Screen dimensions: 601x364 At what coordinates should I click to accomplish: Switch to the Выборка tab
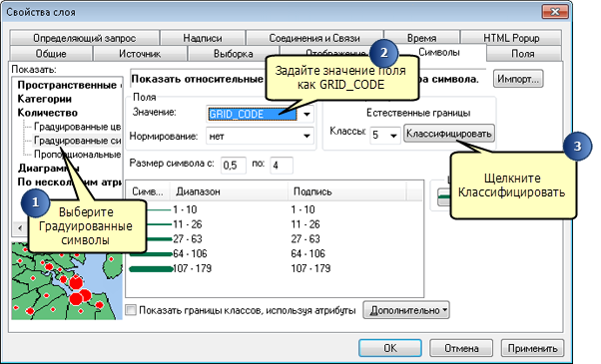click(233, 54)
